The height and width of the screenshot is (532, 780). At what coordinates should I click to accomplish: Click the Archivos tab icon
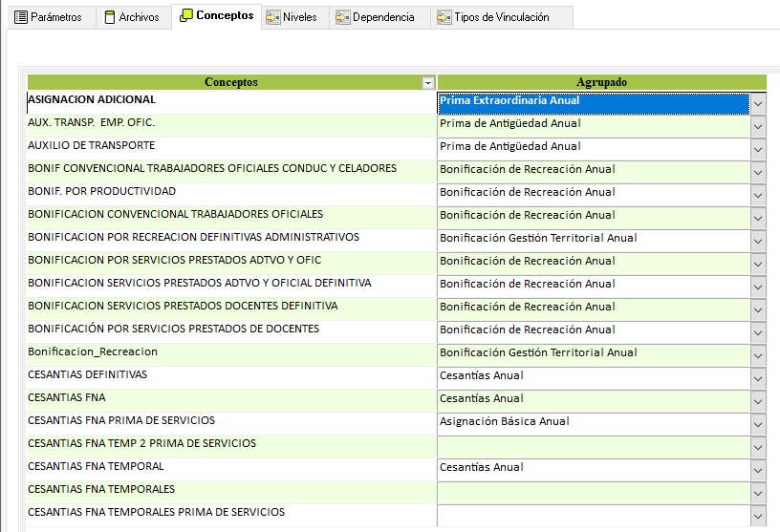[x=109, y=17]
